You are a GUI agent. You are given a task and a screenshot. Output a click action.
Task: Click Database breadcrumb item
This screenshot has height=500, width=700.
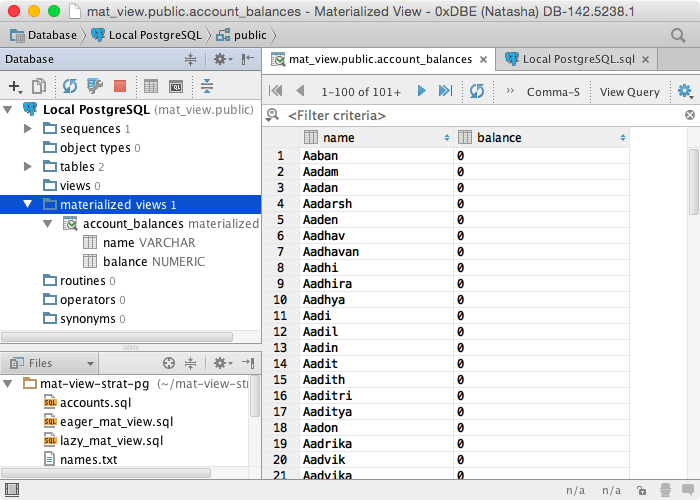click(x=43, y=35)
